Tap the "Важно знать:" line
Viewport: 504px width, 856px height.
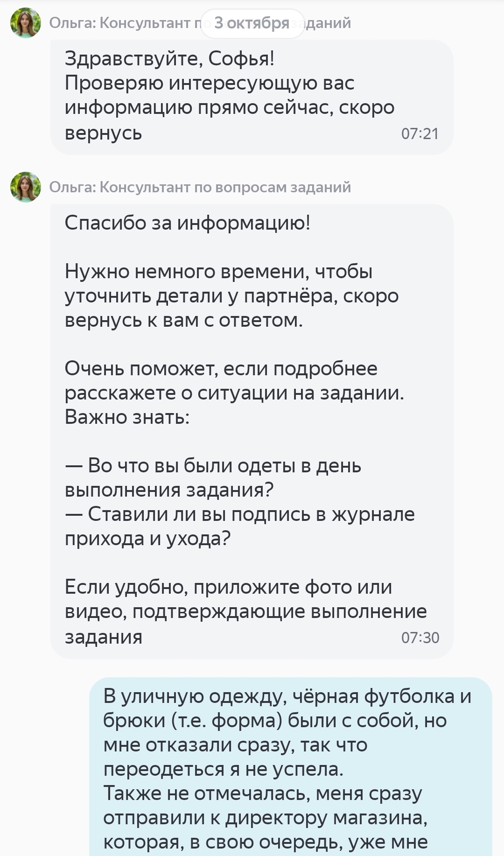click(127, 417)
